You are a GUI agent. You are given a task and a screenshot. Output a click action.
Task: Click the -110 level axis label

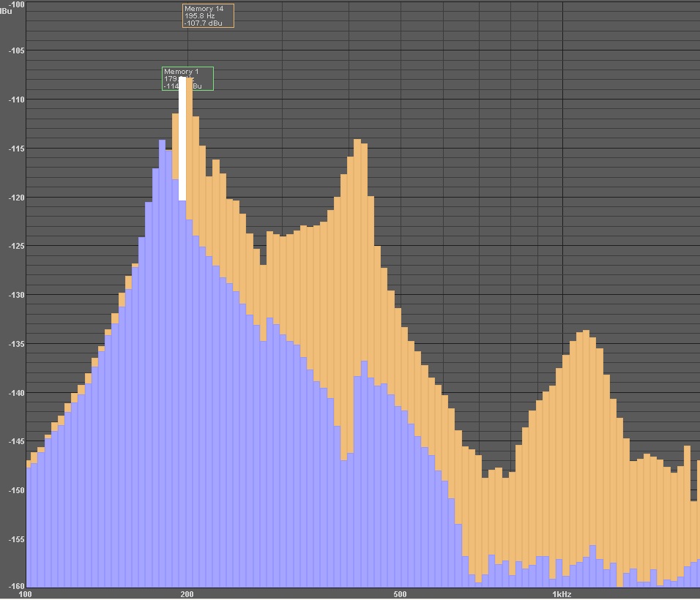[x=17, y=100]
